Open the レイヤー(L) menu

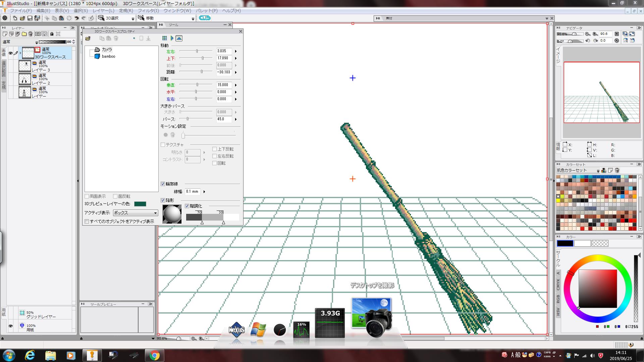(103, 11)
